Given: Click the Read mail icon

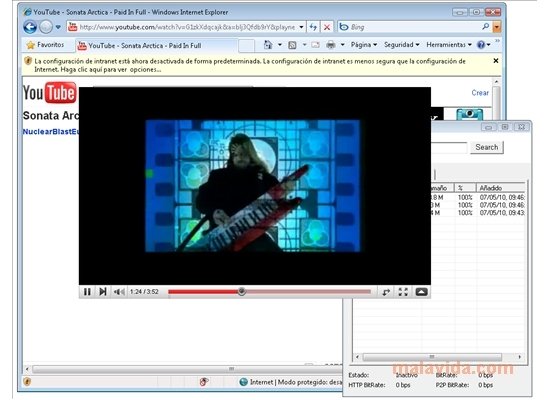Looking at the screenshot, I should click(x=315, y=45).
